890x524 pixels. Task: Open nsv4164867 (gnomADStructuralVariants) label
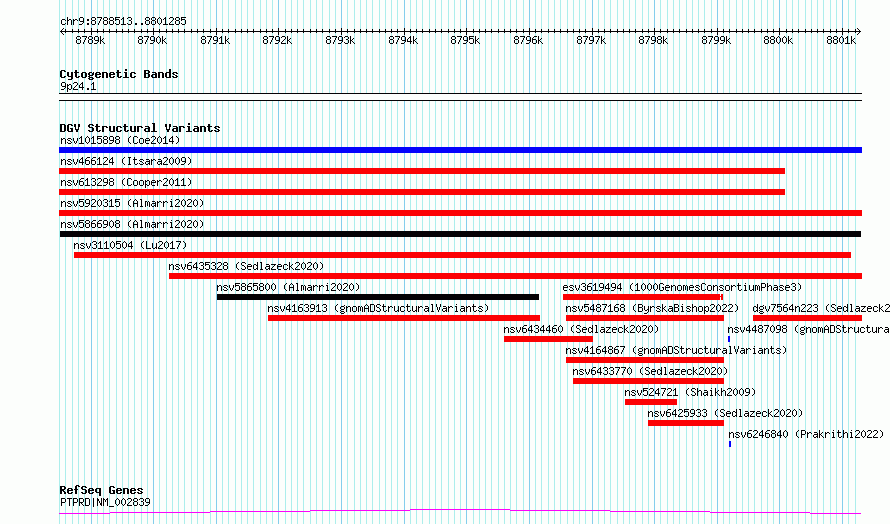click(x=676, y=350)
